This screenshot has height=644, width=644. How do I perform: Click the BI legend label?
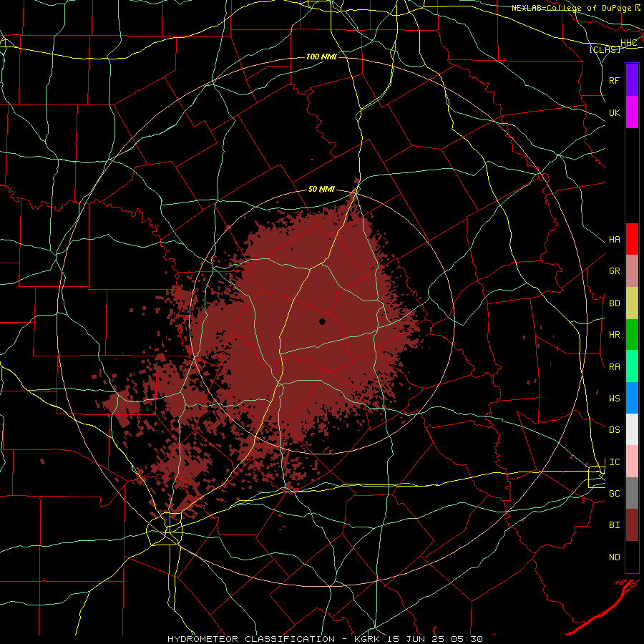(615, 525)
